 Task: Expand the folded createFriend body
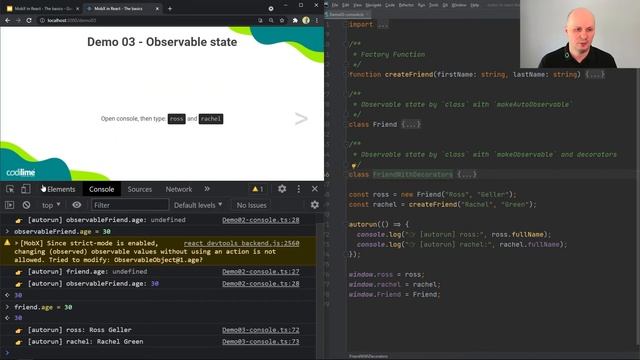tap(595, 75)
